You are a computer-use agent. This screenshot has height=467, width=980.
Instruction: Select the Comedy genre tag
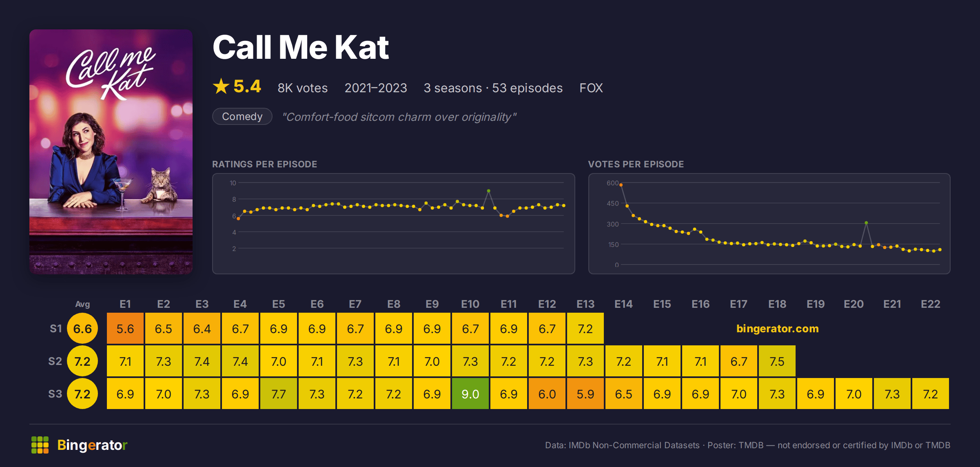[x=242, y=116]
